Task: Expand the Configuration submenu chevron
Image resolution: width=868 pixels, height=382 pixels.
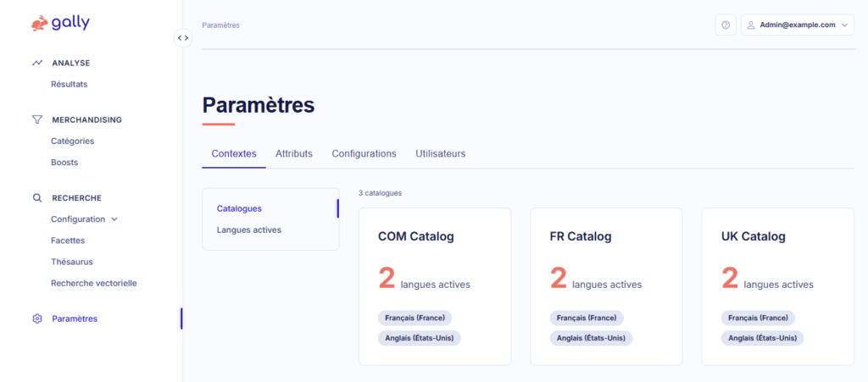Action: (x=114, y=219)
